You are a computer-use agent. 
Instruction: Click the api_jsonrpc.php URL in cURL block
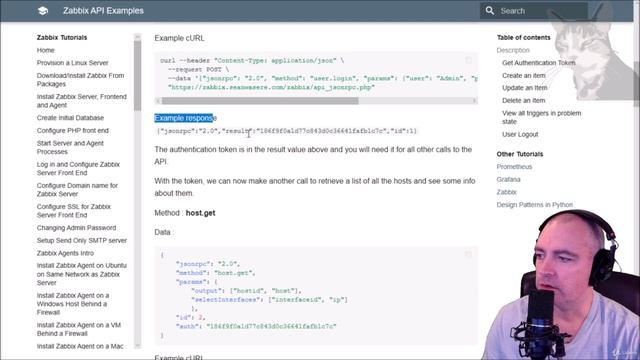pyautogui.click(x=271, y=87)
